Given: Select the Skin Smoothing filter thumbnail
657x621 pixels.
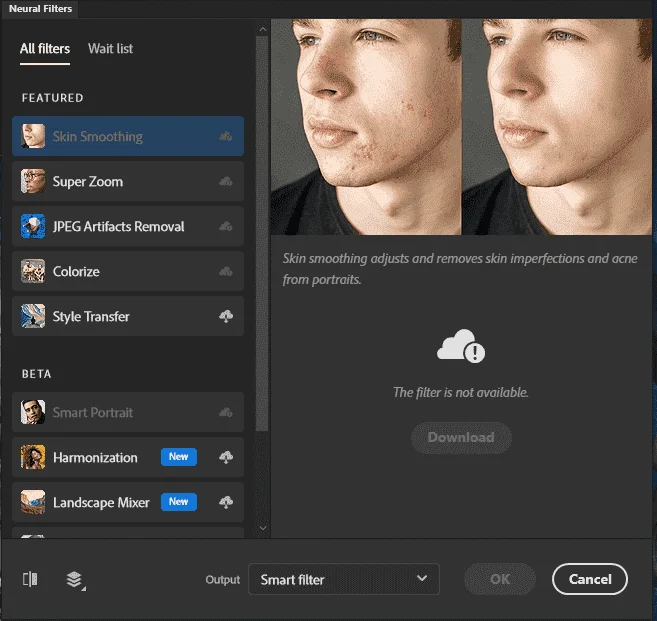Looking at the screenshot, I should point(33,136).
